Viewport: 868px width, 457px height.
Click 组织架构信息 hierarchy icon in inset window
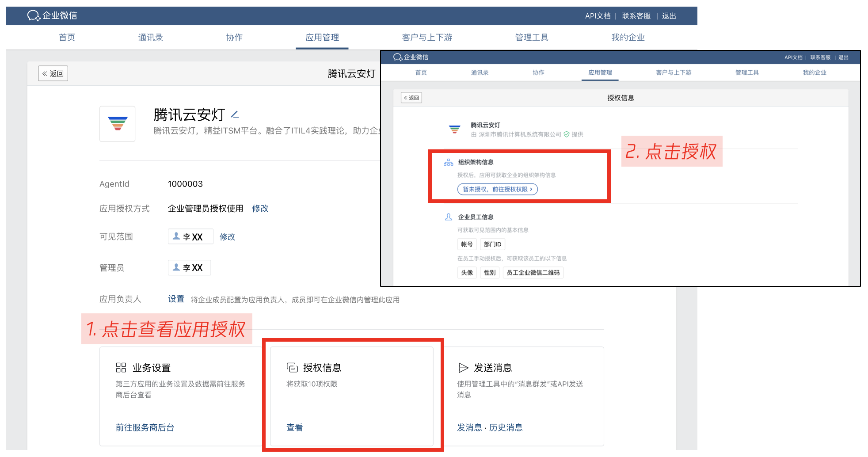click(448, 162)
